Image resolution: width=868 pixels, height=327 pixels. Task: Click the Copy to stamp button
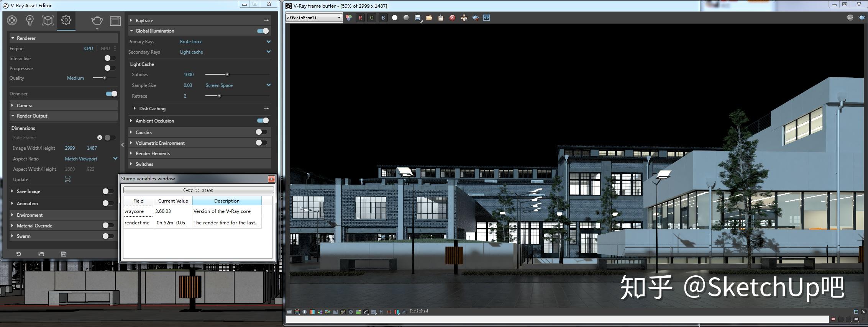tap(199, 190)
